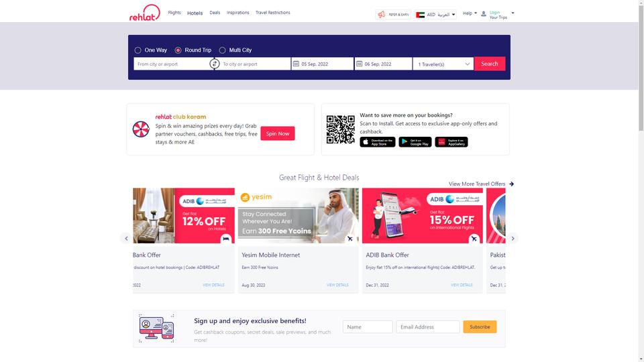Screen dimensions: 644x362
Task: Click the Refer & Earn button
Action: 393,14
